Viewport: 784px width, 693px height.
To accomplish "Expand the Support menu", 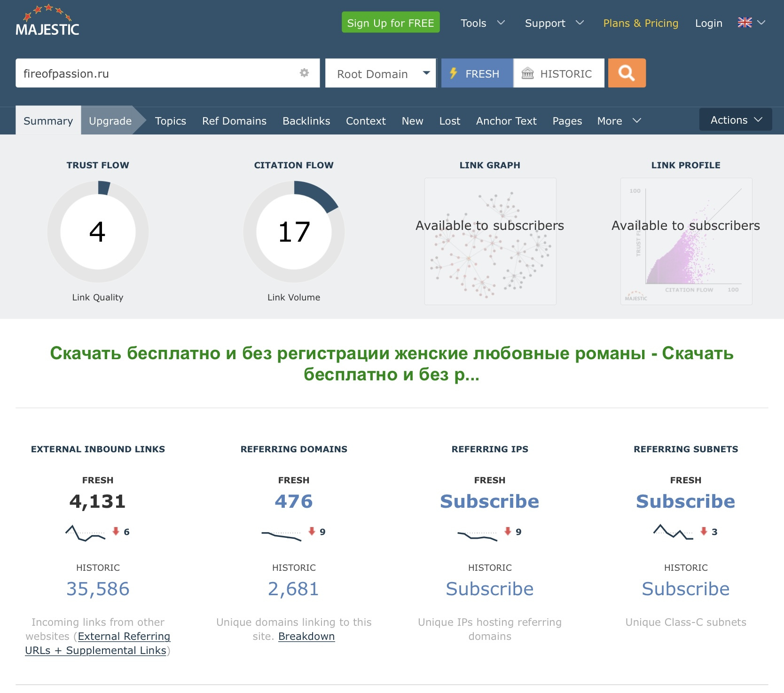I will pos(554,23).
